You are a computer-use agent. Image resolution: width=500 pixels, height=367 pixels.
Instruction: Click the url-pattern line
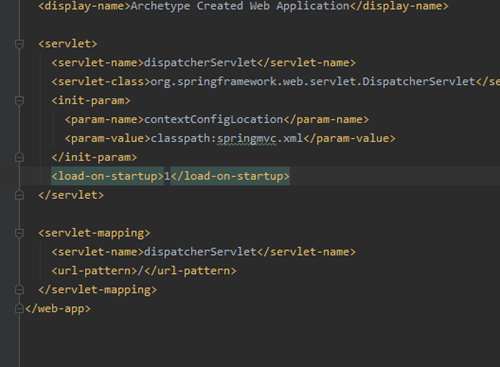pyautogui.click(x=144, y=271)
